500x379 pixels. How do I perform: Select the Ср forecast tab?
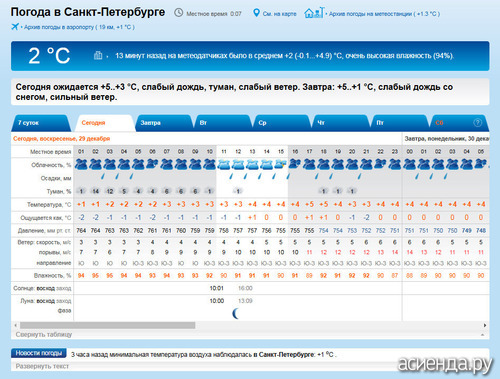(282, 123)
